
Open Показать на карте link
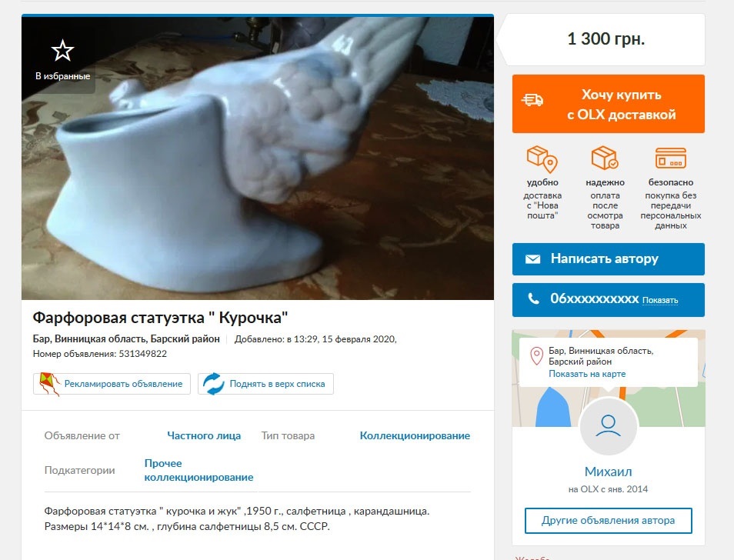point(587,374)
